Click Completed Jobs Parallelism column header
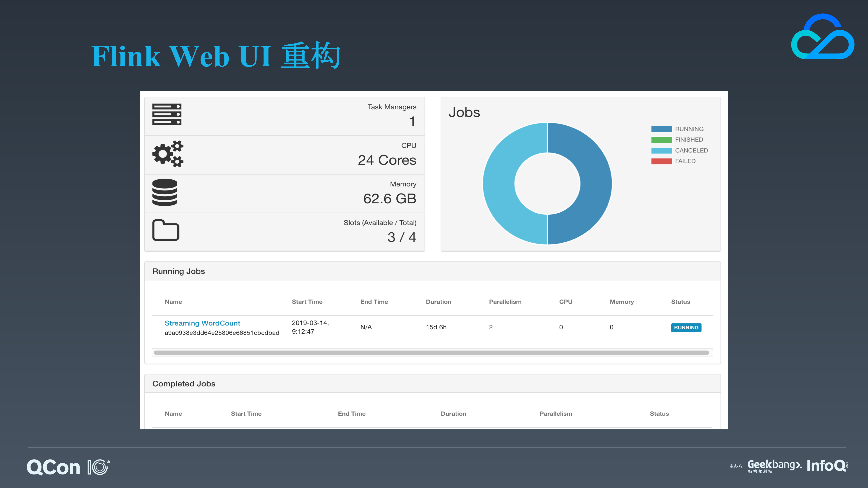The height and width of the screenshot is (488, 868). coord(556,413)
